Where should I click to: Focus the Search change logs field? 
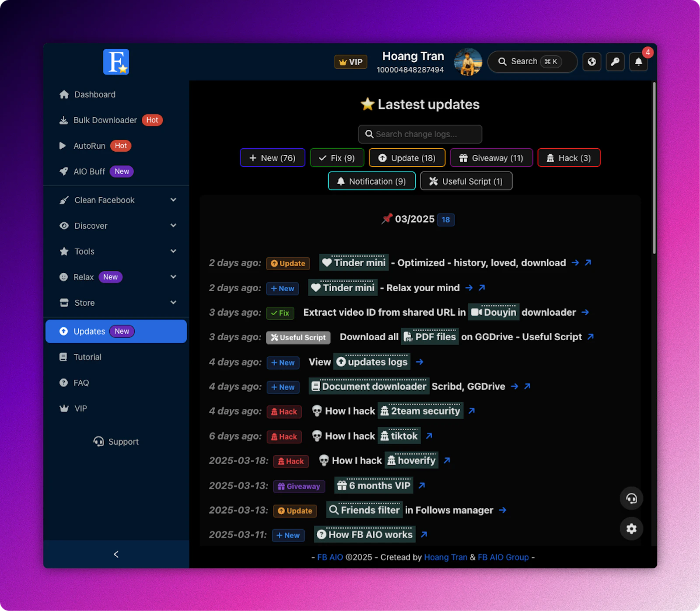420,134
